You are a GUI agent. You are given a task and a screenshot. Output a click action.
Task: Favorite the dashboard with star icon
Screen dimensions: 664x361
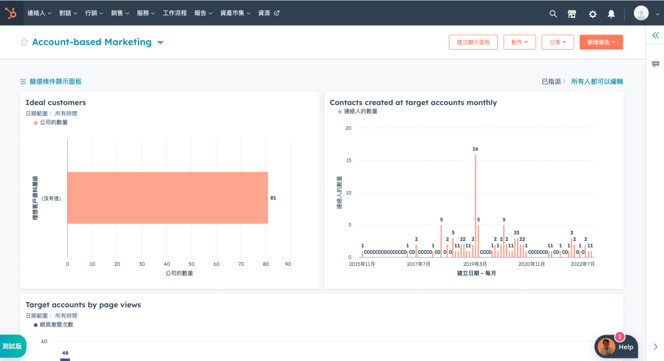point(24,42)
